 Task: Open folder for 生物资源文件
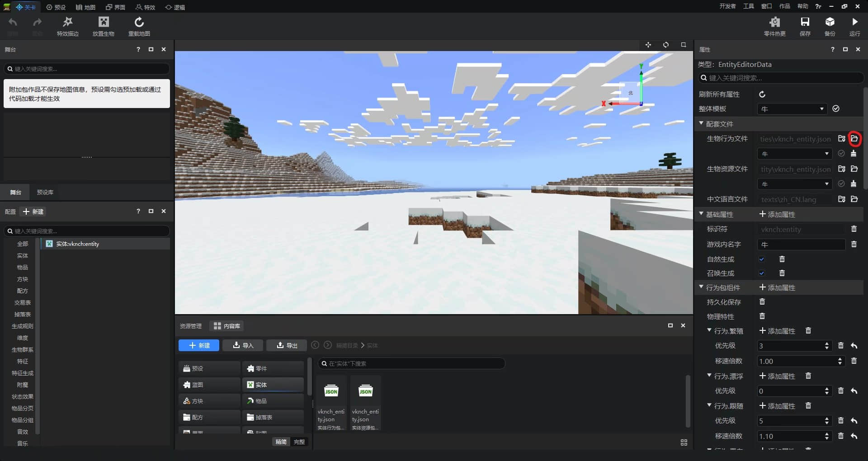854,169
